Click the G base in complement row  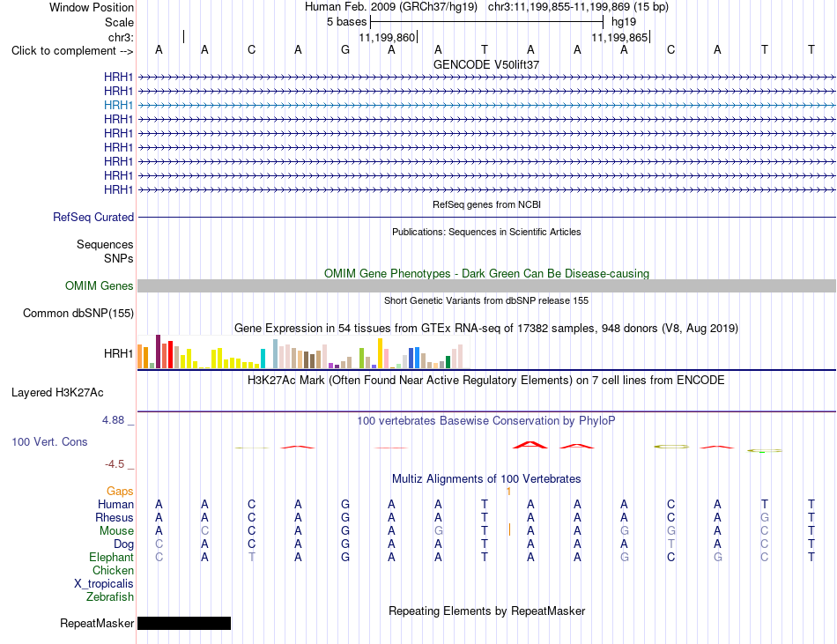[344, 49]
